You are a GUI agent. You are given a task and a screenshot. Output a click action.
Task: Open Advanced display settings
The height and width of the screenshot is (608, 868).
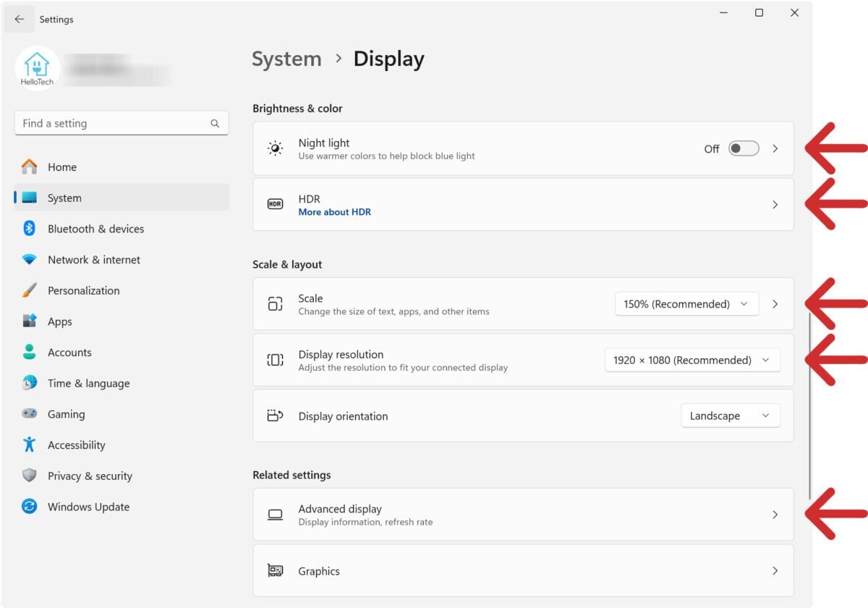pos(522,515)
